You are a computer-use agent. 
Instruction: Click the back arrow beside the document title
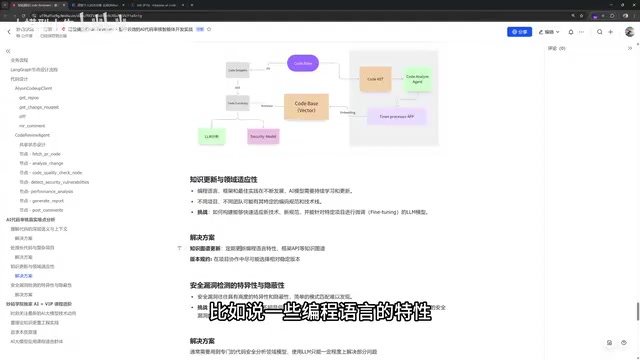[9, 32]
